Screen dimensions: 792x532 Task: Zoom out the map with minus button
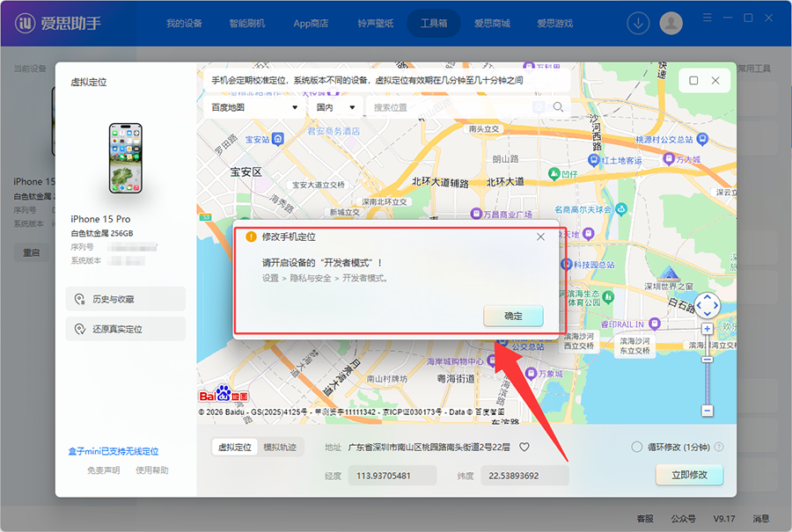(x=708, y=411)
